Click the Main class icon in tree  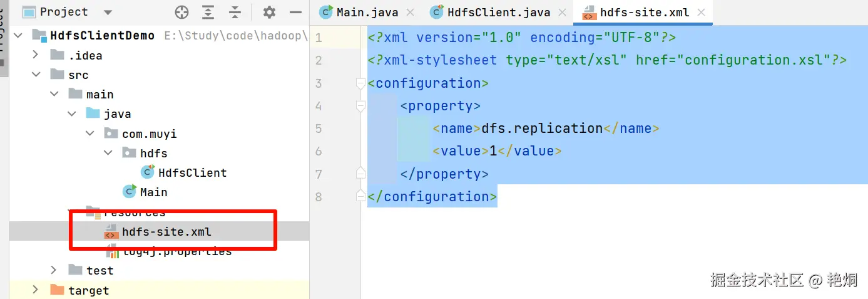point(130,191)
